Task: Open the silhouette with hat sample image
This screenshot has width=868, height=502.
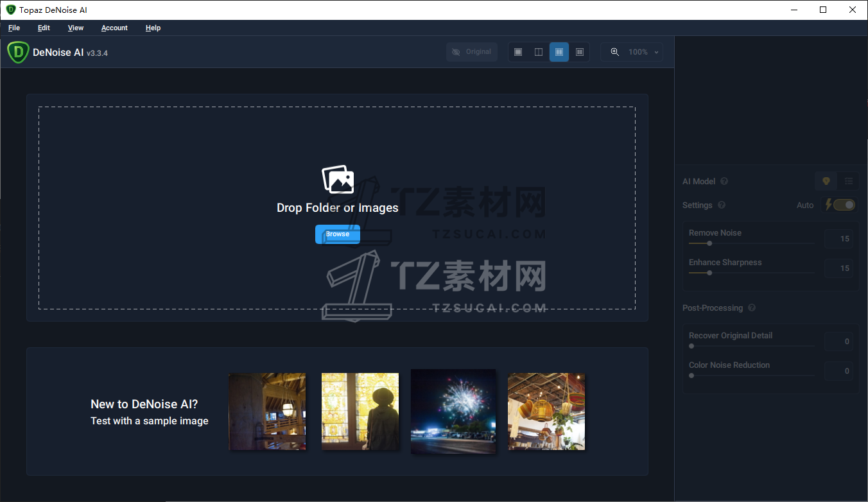Action: click(x=360, y=411)
